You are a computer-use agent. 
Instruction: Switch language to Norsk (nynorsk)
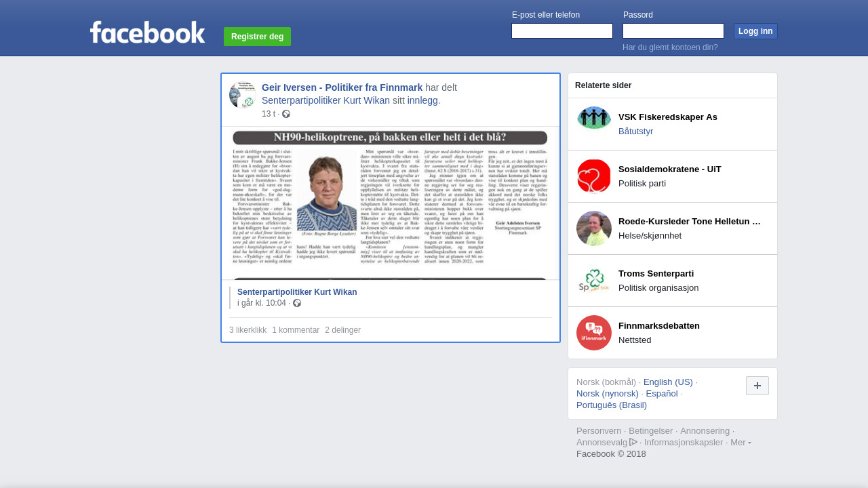click(x=608, y=394)
